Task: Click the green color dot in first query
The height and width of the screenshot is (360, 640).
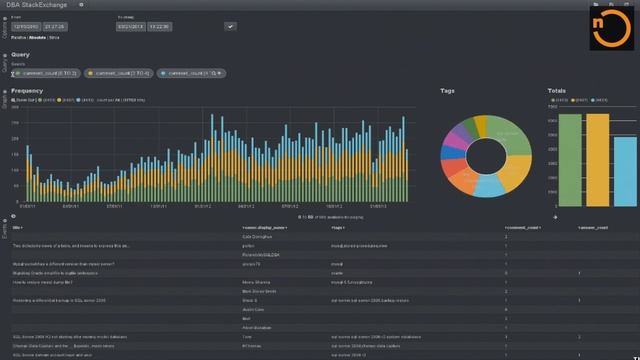Action: (18, 73)
